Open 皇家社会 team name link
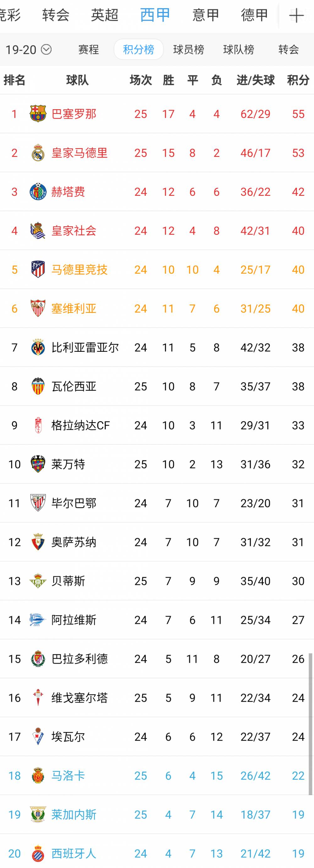The width and height of the screenshot is (314, 868). click(x=74, y=231)
